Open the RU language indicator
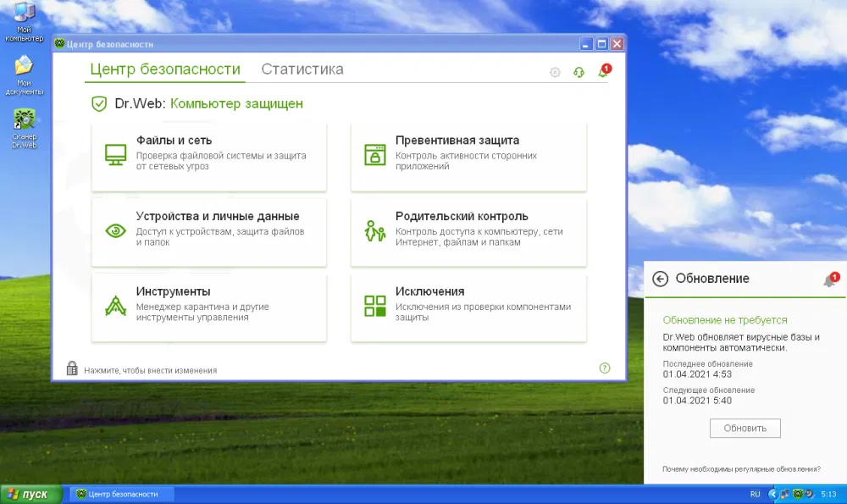The height and width of the screenshot is (504, 847). [x=756, y=494]
